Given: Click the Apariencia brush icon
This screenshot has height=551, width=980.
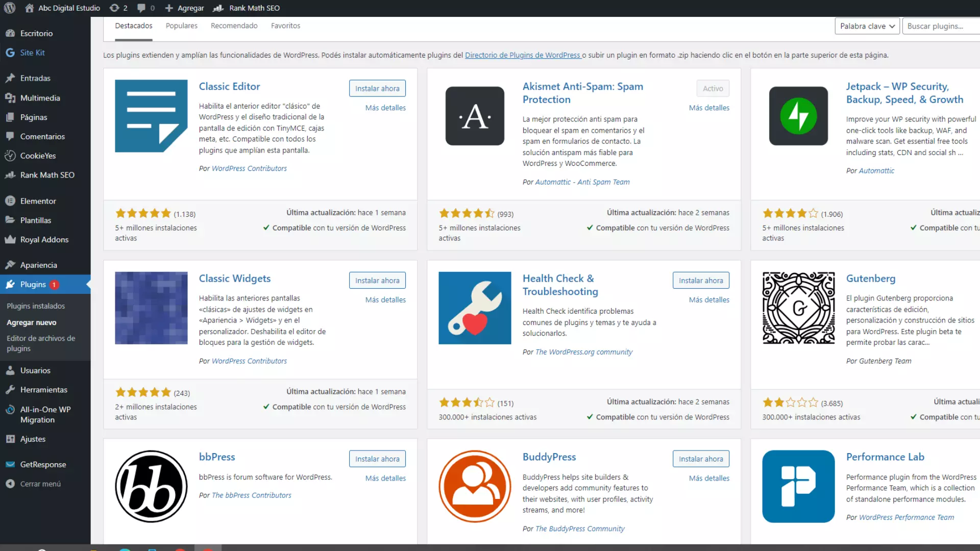Looking at the screenshot, I should [x=10, y=265].
